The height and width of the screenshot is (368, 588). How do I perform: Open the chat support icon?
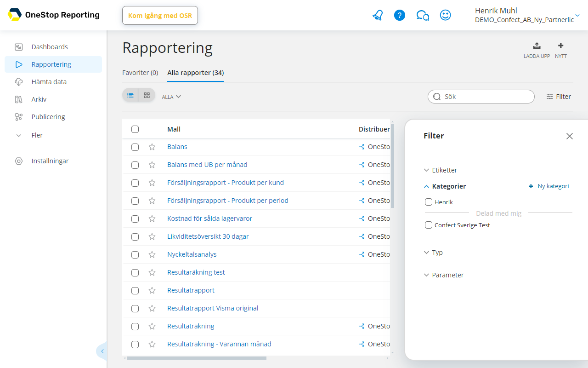coord(423,15)
